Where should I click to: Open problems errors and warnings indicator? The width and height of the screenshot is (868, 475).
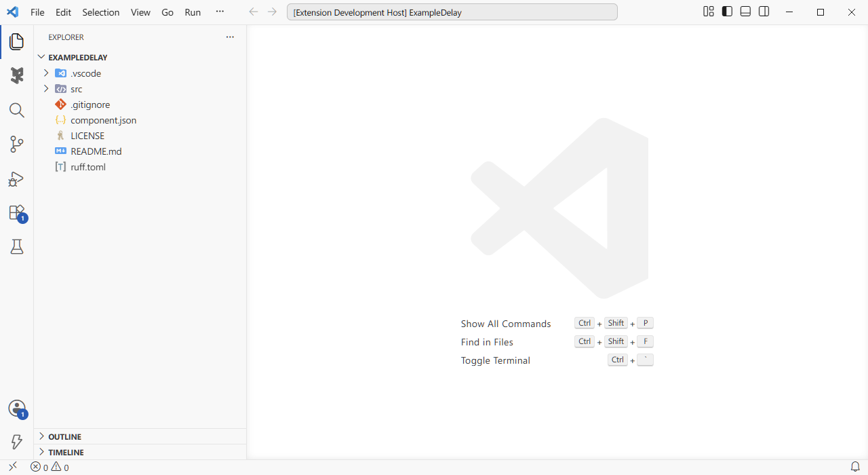[50, 468]
